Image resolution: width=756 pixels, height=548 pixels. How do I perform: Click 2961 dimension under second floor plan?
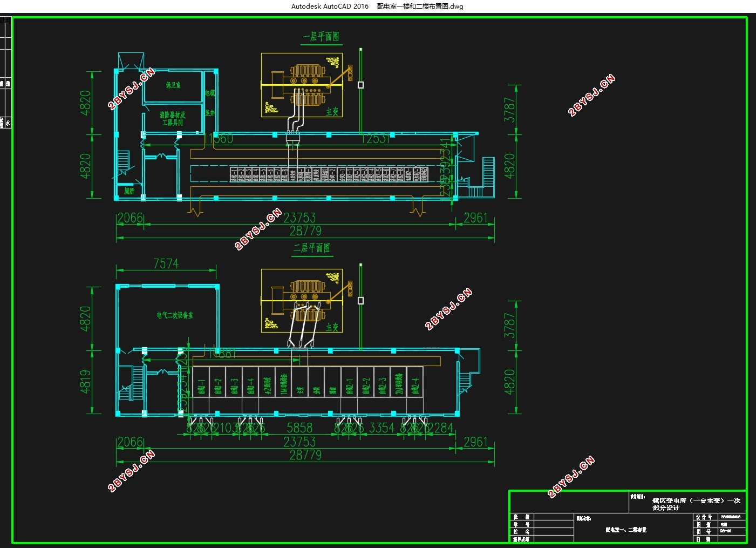[x=475, y=442]
